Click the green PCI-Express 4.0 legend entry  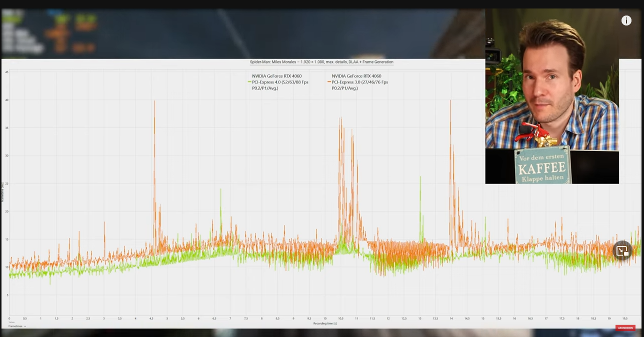(x=278, y=82)
